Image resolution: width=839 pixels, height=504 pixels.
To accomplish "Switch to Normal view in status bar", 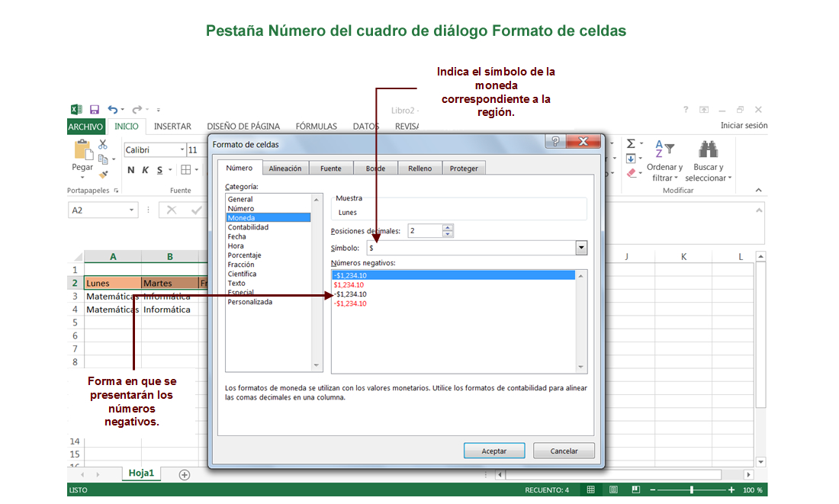I will [590, 490].
